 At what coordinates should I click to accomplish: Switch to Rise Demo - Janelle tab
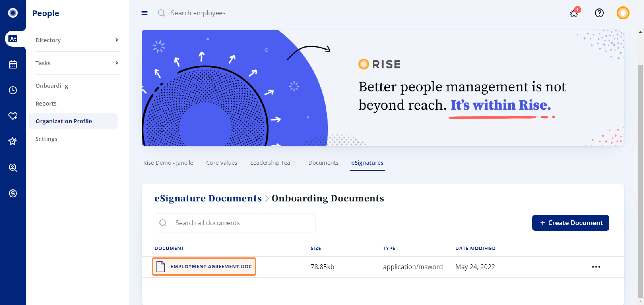point(168,163)
